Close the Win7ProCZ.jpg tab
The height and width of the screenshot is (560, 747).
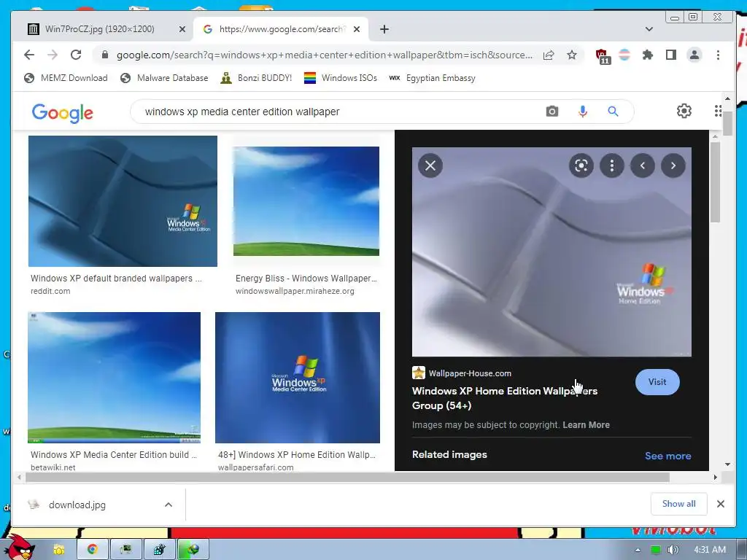(182, 29)
